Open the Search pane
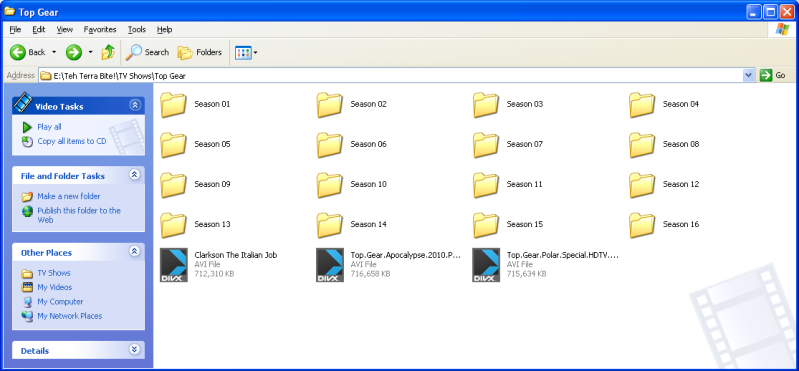This screenshot has height=371, width=799. coord(148,52)
